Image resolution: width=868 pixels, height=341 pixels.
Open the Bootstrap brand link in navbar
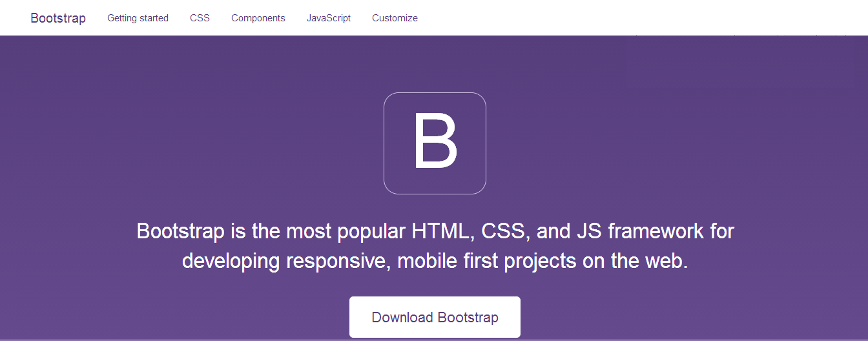coord(58,18)
